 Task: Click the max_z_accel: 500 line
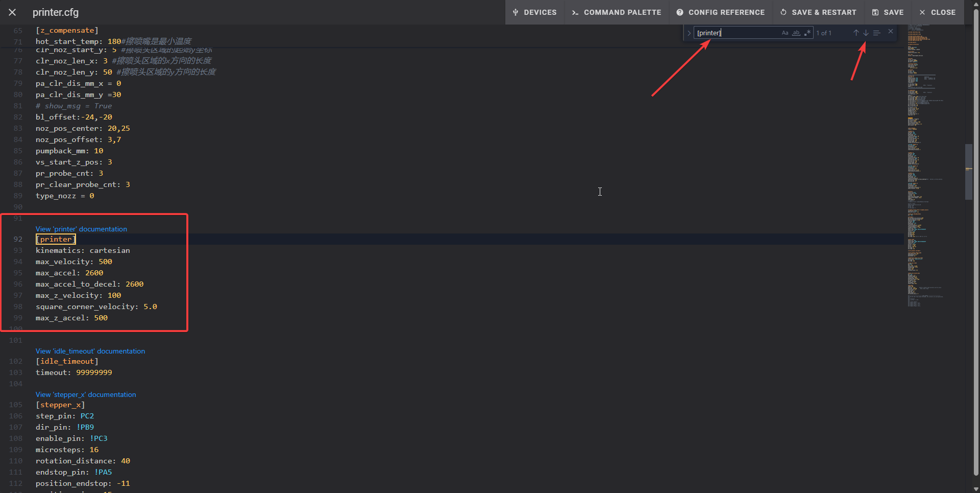point(71,318)
